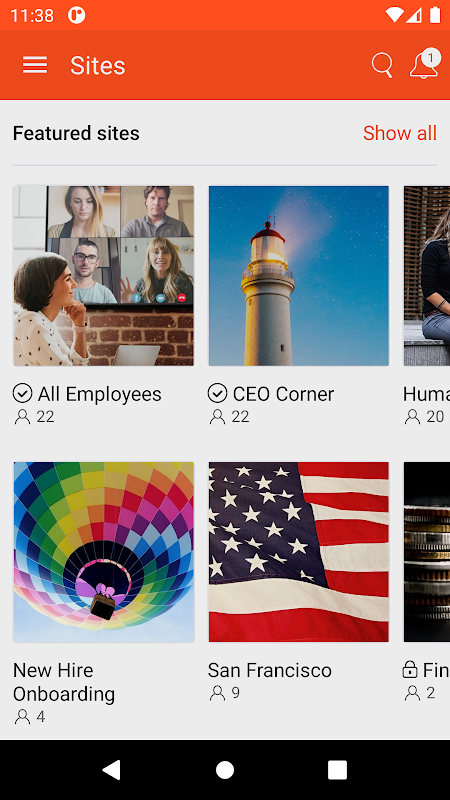Image resolution: width=450 pixels, height=800 pixels.
Task: Tap the search magnifier icon
Action: tap(382, 65)
